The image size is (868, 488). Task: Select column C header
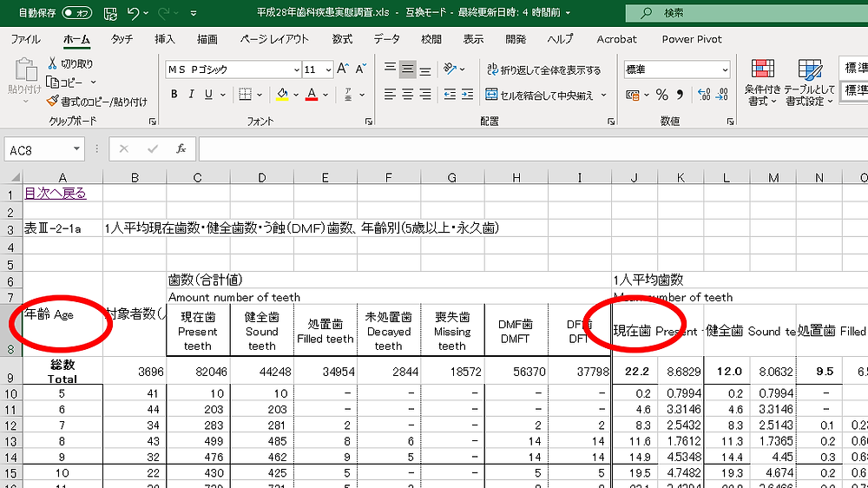click(x=198, y=178)
